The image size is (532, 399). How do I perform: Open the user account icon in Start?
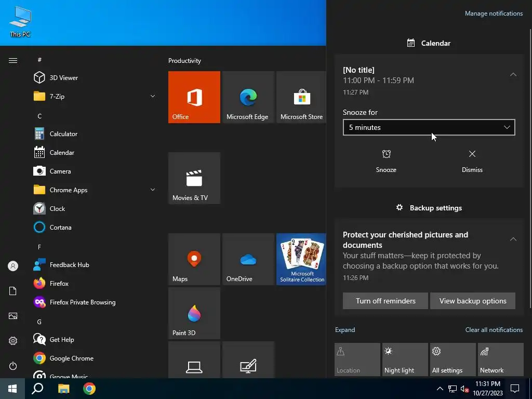pos(13,266)
